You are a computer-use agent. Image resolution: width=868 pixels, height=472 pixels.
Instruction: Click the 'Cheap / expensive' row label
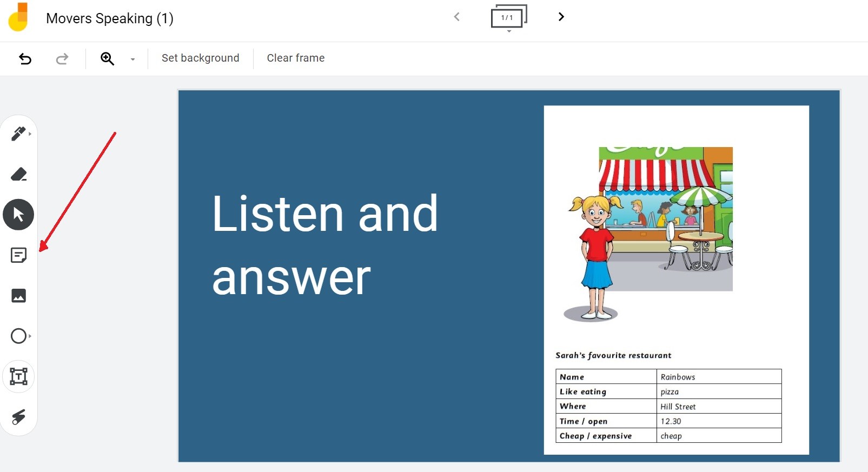[x=595, y=436]
